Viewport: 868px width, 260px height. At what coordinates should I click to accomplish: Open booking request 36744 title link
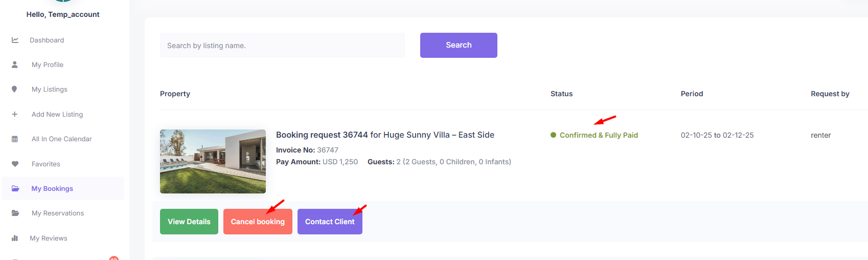(385, 135)
